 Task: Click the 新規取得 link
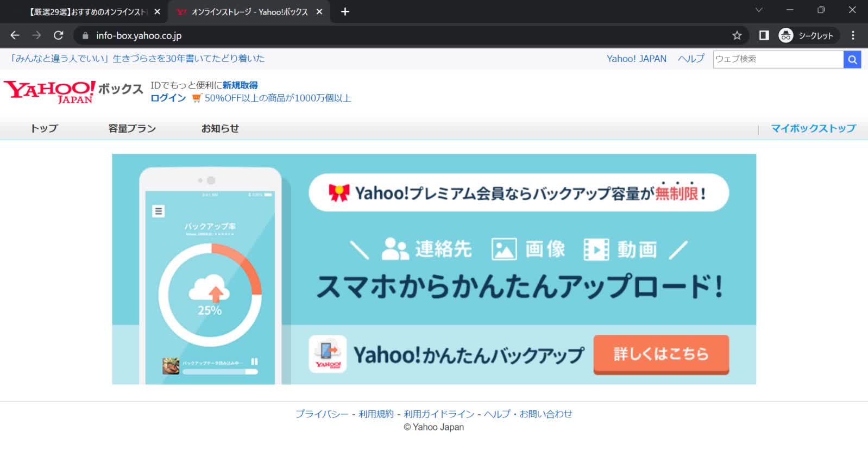pyautogui.click(x=240, y=85)
